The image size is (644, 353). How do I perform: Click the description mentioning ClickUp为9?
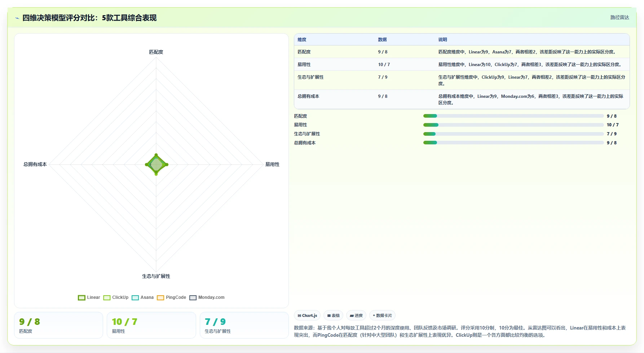[532, 80]
